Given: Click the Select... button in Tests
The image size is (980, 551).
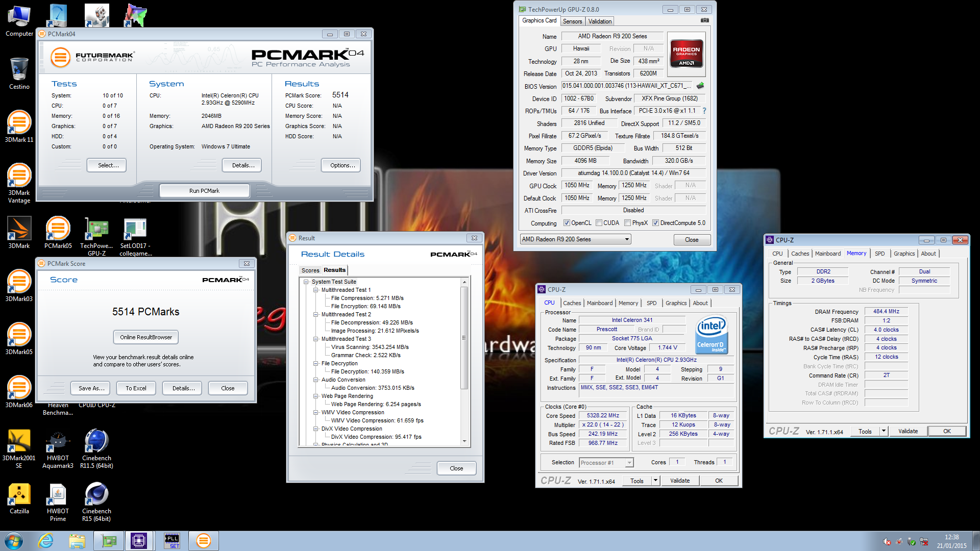Looking at the screenshot, I should click(106, 165).
